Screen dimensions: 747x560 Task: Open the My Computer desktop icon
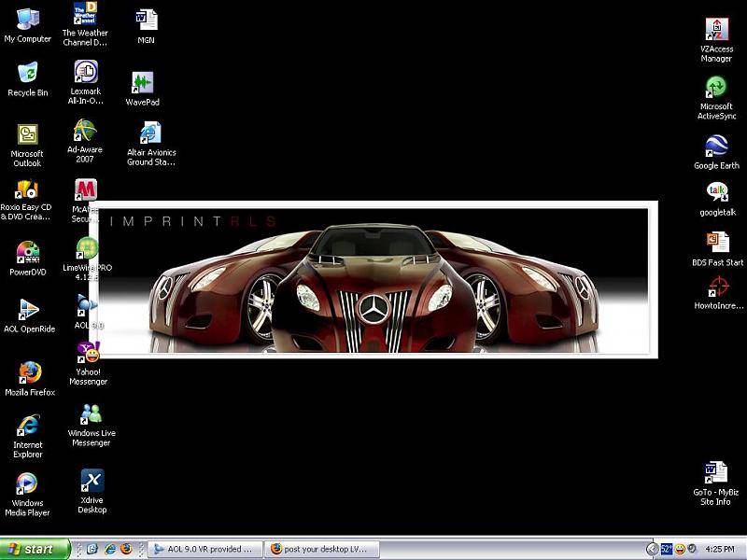click(28, 25)
